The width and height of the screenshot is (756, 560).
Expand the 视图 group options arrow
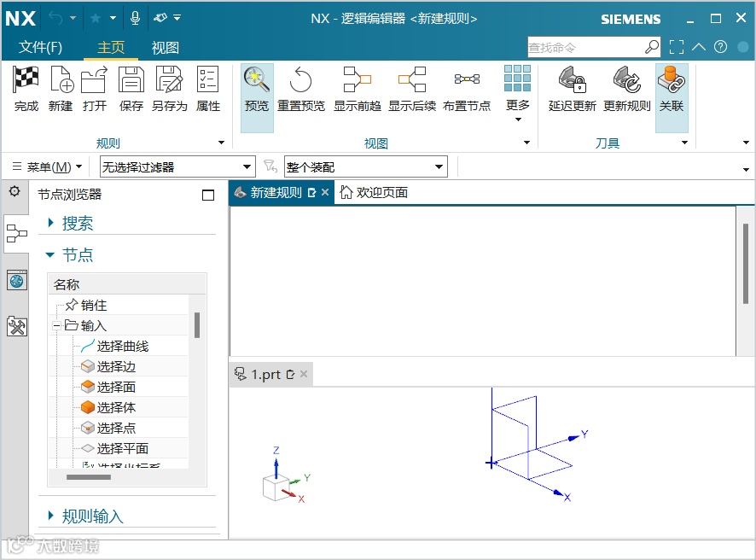pyautogui.click(x=526, y=143)
